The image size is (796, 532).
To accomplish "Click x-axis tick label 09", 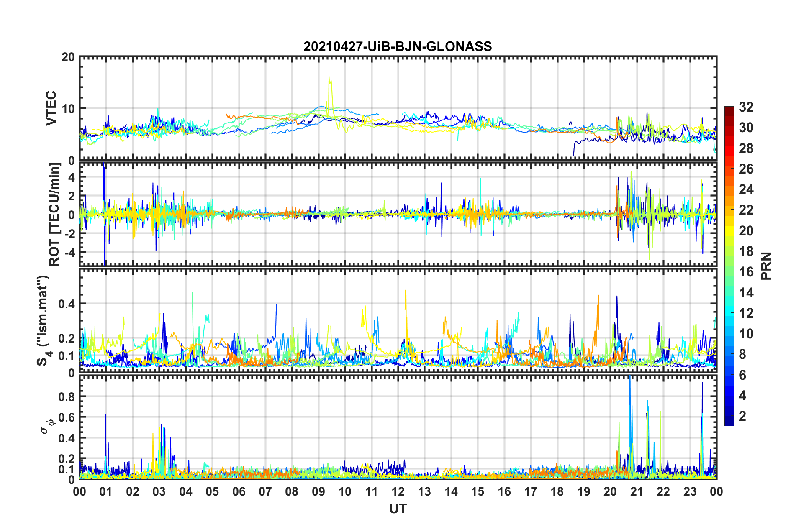I will tap(318, 492).
